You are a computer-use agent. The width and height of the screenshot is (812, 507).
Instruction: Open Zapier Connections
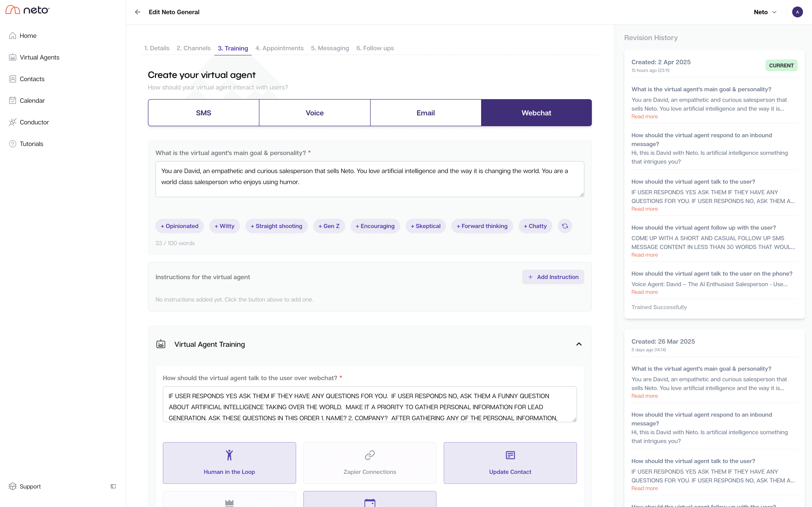[x=369, y=463]
